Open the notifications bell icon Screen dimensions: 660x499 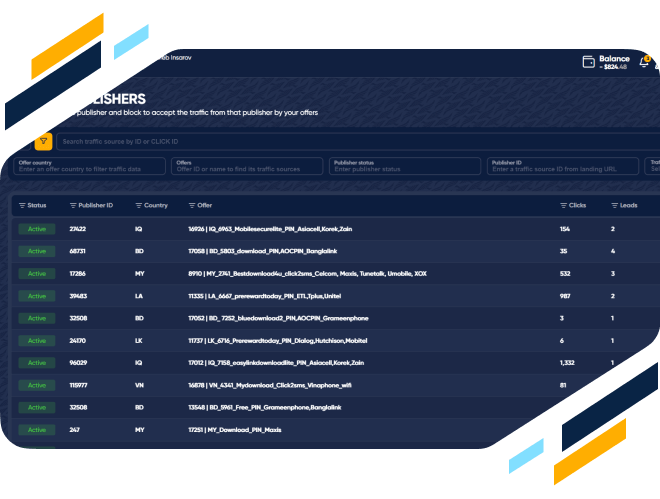644,62
